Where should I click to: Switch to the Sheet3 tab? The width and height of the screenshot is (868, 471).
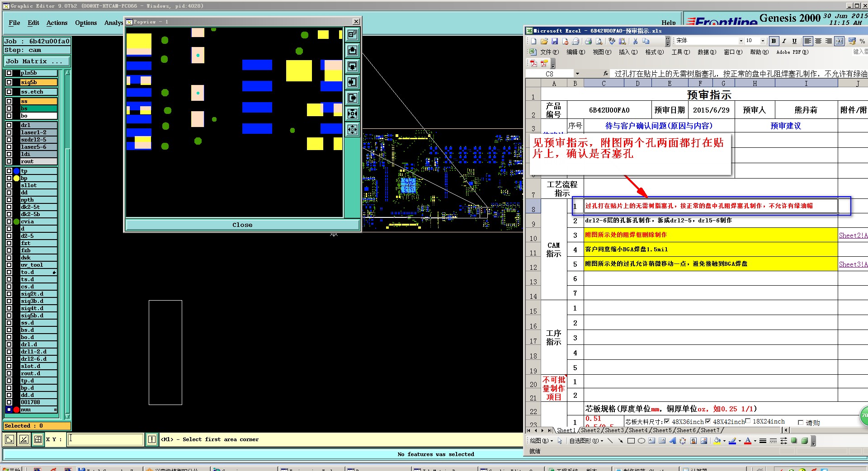(x=614, y=430)
